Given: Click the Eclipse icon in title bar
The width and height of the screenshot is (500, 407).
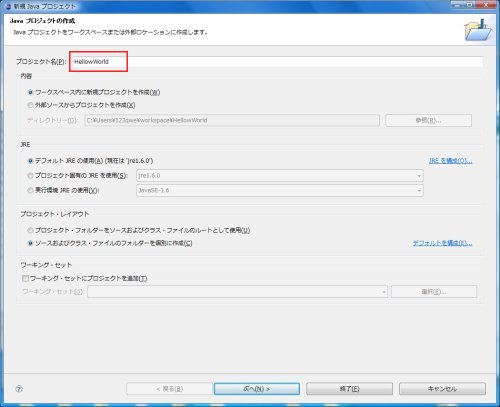Looking at the screenshot, I should [8, 6].
